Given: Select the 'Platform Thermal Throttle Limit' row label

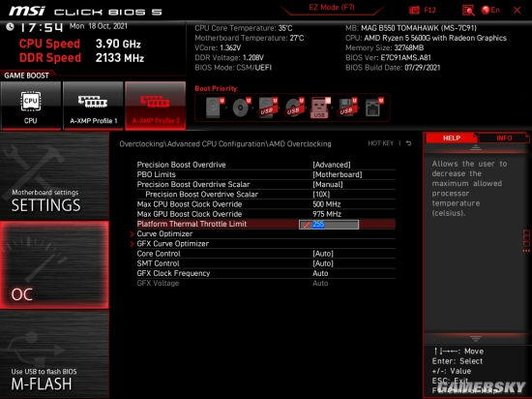Looking at the screenshot, I should [192, 224].
